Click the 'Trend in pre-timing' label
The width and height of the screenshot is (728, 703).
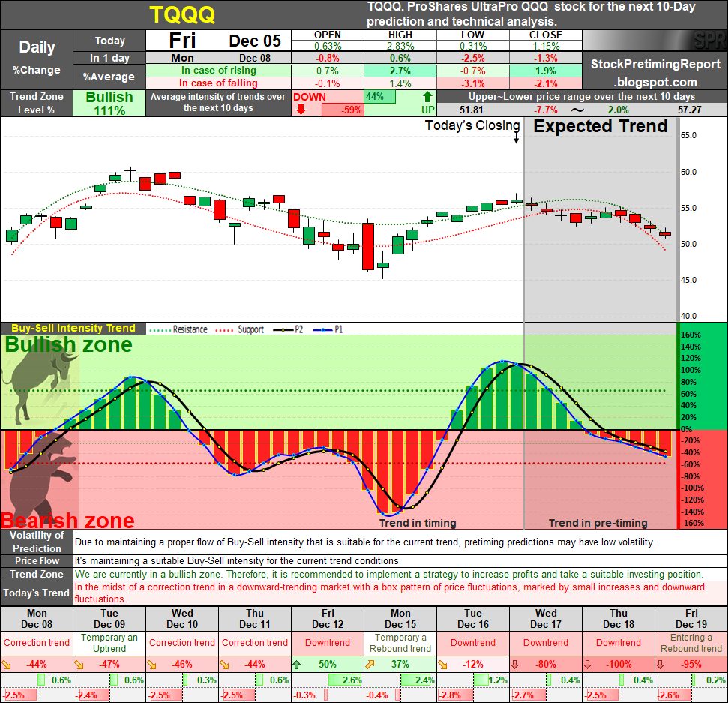(x=598, y=523)
